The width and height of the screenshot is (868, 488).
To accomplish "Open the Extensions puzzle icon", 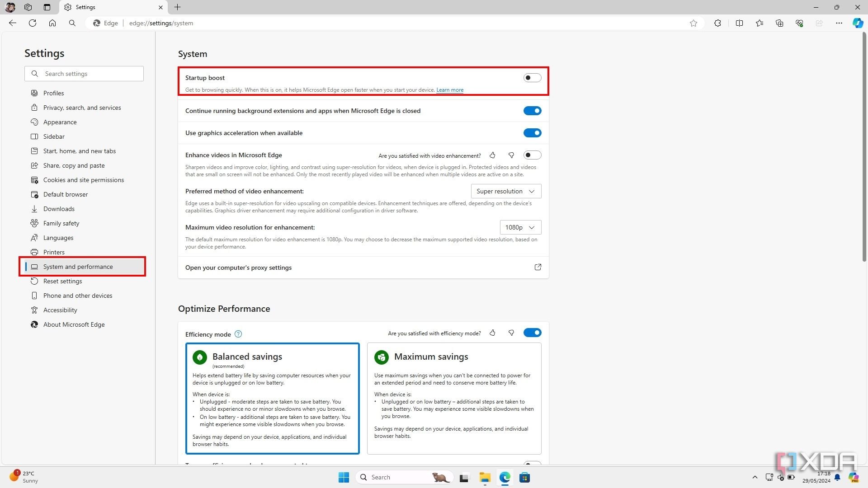I will (x=717, y=23).
